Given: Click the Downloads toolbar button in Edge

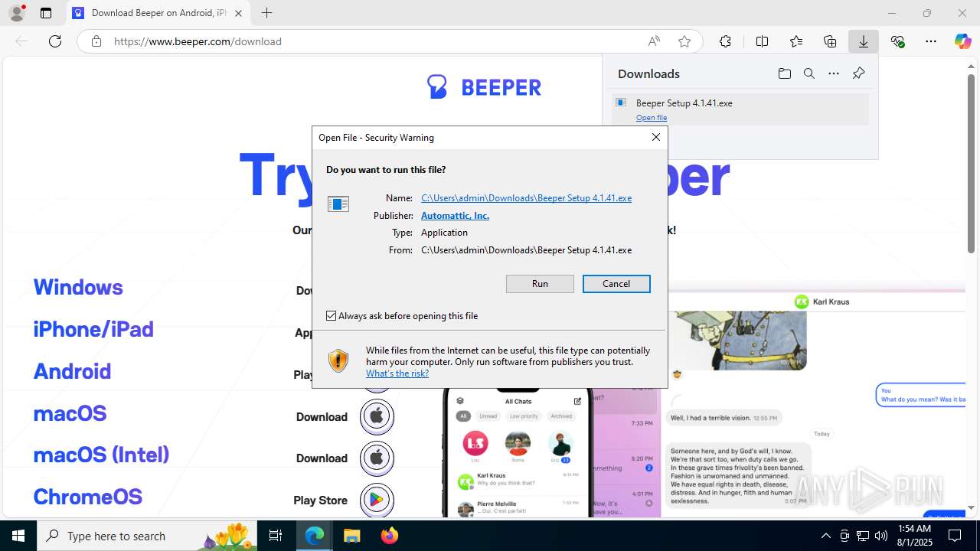Looking at the screenshot, I should [864, 41].
